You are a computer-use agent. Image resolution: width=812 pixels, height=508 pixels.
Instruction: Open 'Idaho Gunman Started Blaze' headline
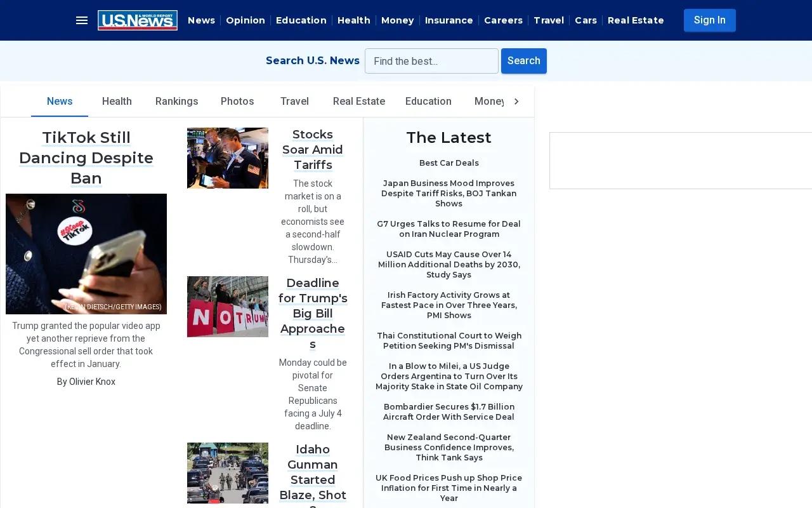313,475
